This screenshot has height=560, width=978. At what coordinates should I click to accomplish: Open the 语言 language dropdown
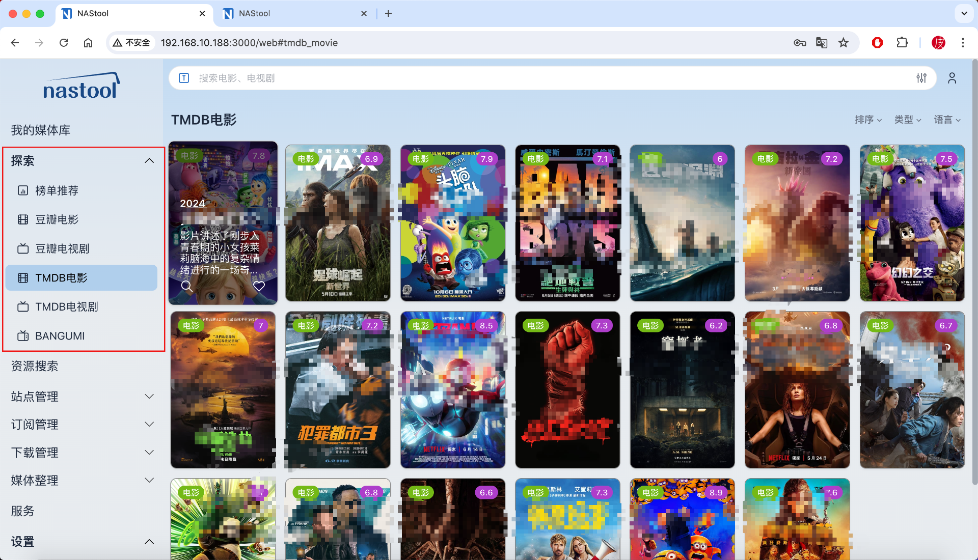[947, 120]
